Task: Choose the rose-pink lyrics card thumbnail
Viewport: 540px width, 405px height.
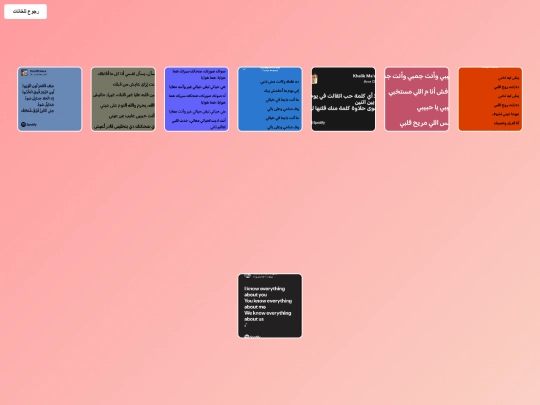Action: coord(417,99)
